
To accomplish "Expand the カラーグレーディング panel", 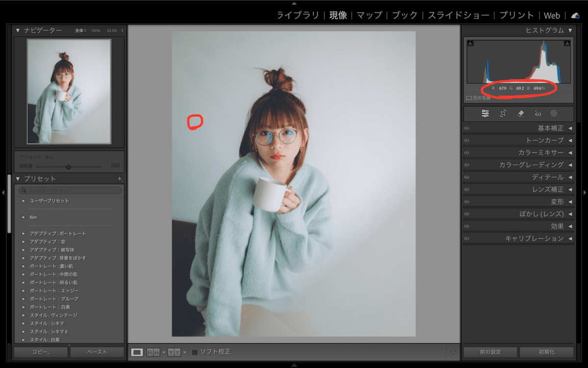I will pos(570,165).
